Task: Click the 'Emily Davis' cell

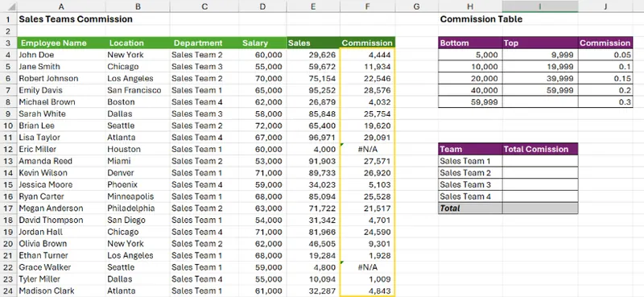Action: coord(61,90)
